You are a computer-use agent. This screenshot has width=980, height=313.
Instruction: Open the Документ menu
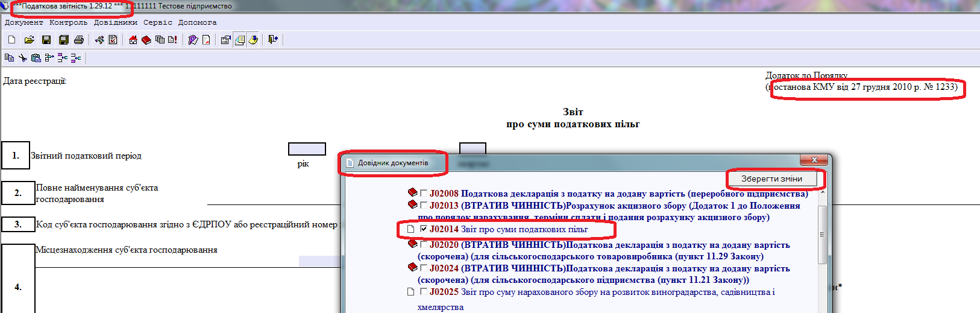click(24, 22)
